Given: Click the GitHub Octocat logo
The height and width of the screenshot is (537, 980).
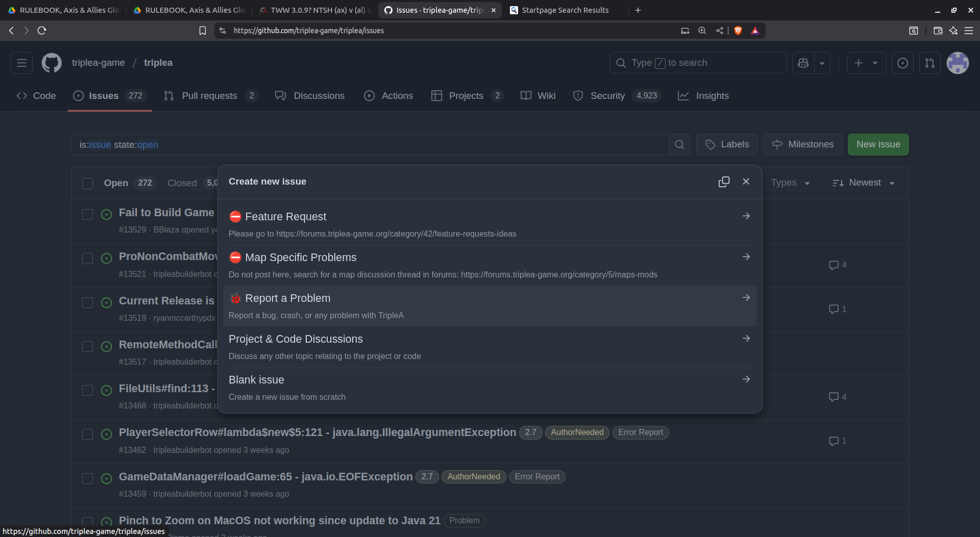Looking at the screenshot, I should [x=52, y=63].
